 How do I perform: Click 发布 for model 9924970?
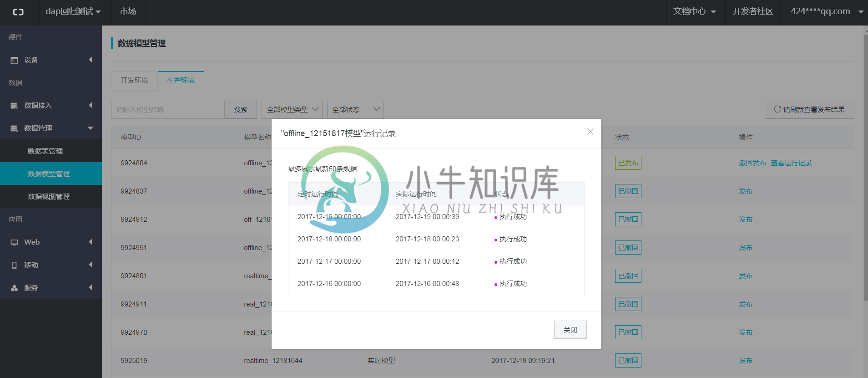(x=746, y=332)
